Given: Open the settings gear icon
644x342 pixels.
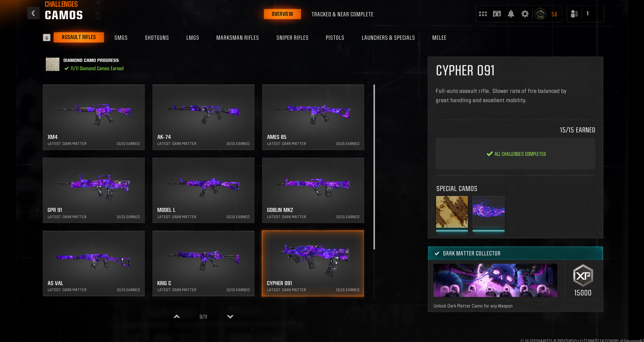Looking at the screenshot, I should pyautogui.click(x=525, y=14).
